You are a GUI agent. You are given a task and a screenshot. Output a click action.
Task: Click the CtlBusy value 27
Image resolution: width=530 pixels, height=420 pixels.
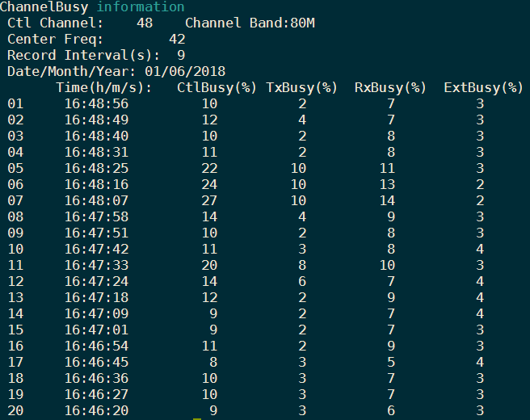point(209,199)
